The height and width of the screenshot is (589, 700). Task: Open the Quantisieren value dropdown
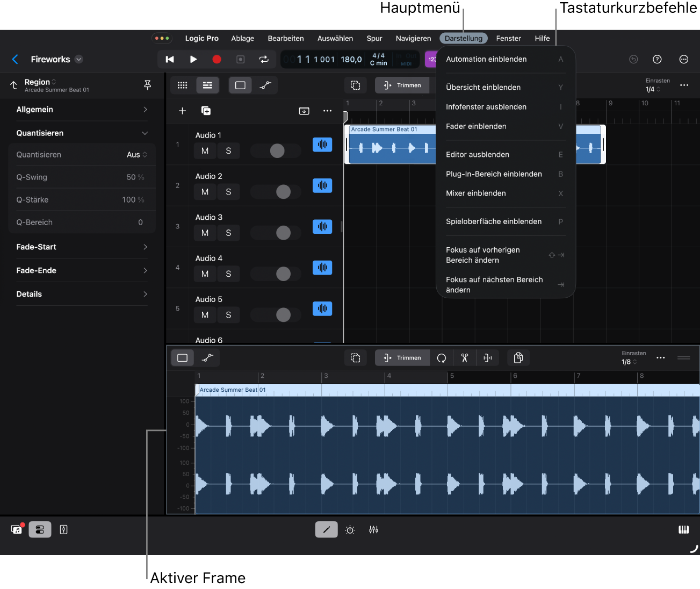pos(136,155)
